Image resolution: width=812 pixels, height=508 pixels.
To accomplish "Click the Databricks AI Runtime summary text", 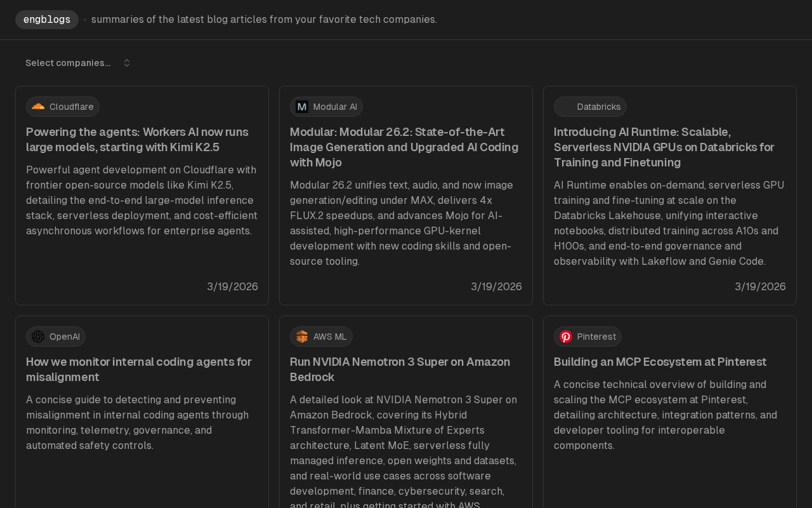I will tap(669, 224).
